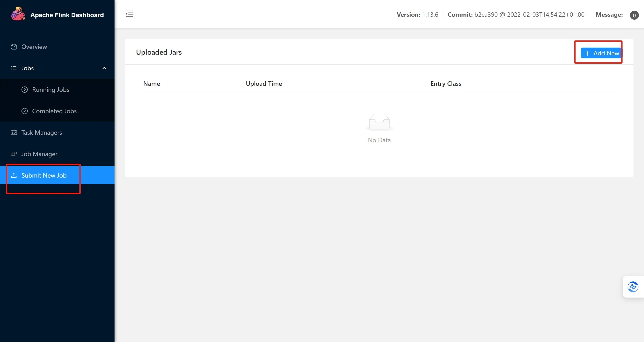Image resolution: width=644 pixels, height=342 pixels.
Task: Click the Upload Time column header
Action: (x=264, y=84)
